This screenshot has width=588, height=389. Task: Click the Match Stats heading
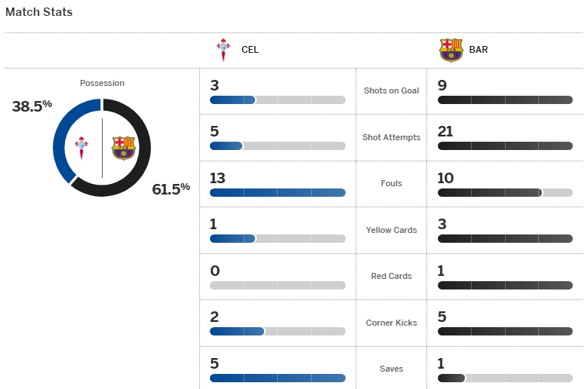[39, 12]
